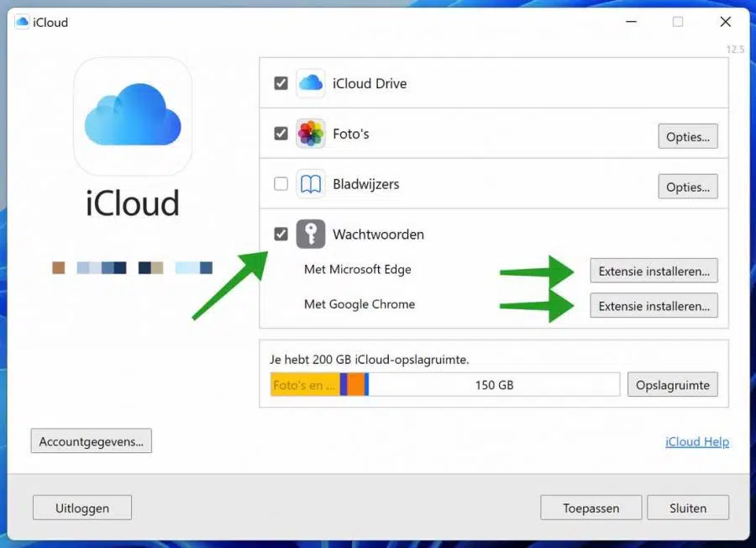Viewport: 756px width, 548px height.
Task: Enable the Bladwijzers checkbox
Action: coord(281,184)
